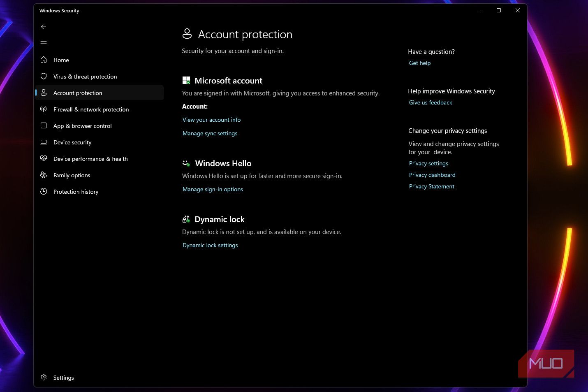Open Firewall & network protection

100,109
